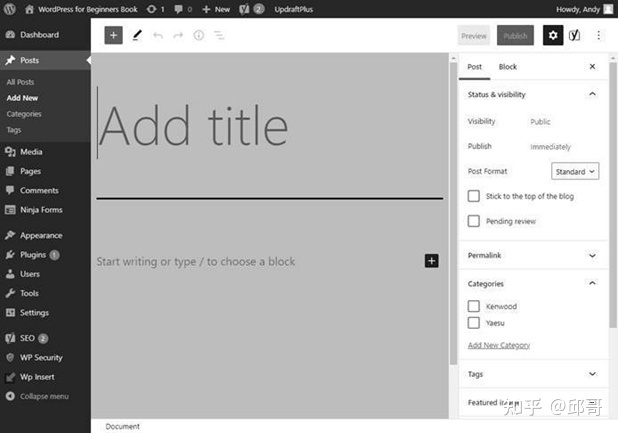Image resolution: width=618 pixels, height=433 pixels.
Task: Expand the Permalink panel
Action: pos(533,255)
